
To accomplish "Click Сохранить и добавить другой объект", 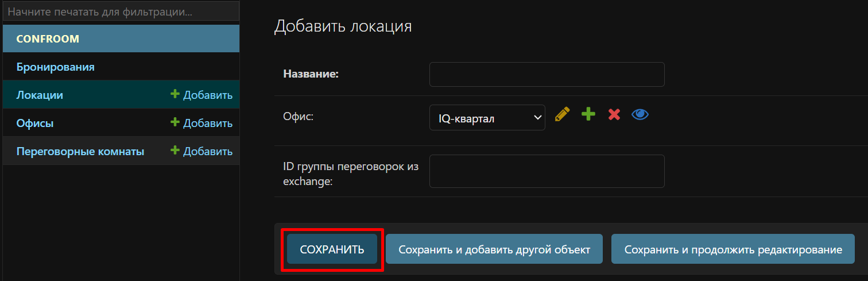I will pos(494,249).
